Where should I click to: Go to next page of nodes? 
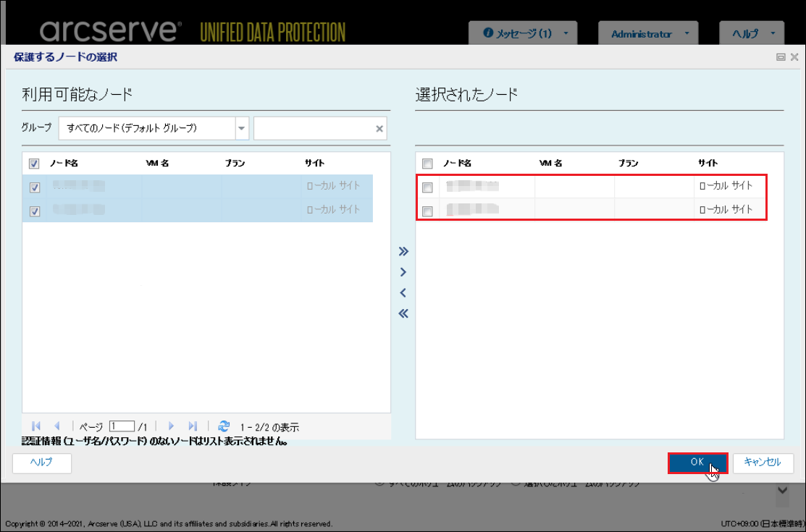pyautogui.click(x=172, y=426)
